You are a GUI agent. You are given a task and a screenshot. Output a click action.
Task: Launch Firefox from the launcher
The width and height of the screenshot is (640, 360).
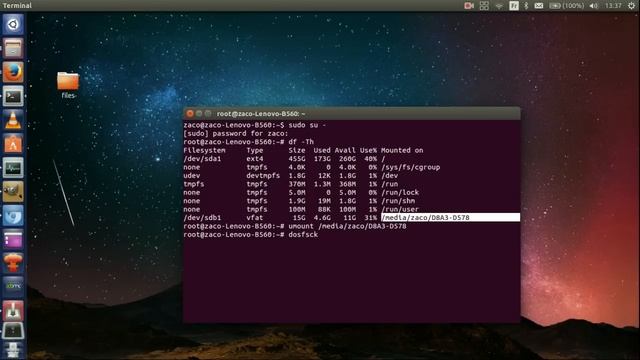[13, 73]
